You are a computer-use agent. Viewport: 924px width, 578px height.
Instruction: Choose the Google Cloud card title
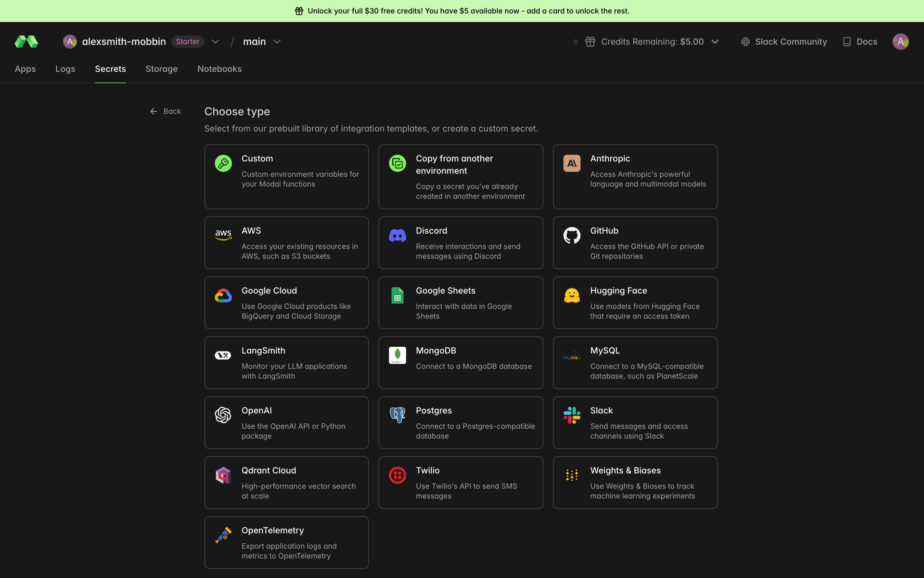[x=269, y=291]
